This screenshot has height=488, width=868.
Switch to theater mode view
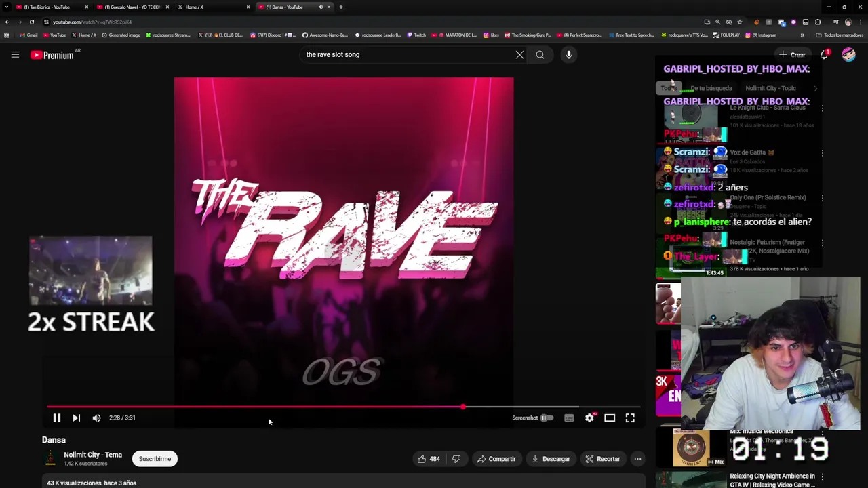click(x=610, y=418)
